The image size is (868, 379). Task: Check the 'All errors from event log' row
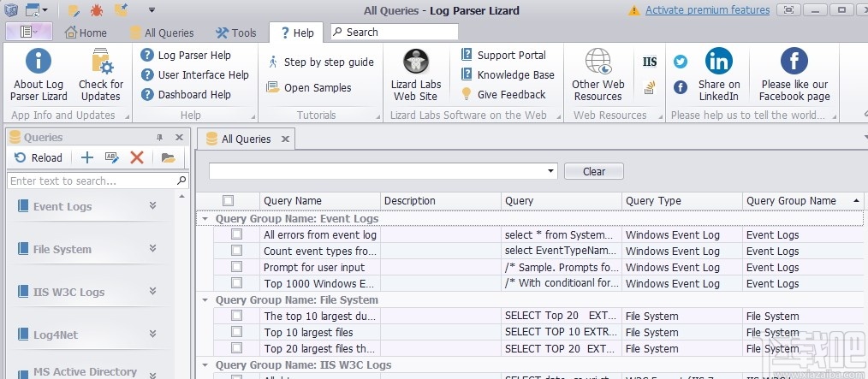tap(237, 234)
